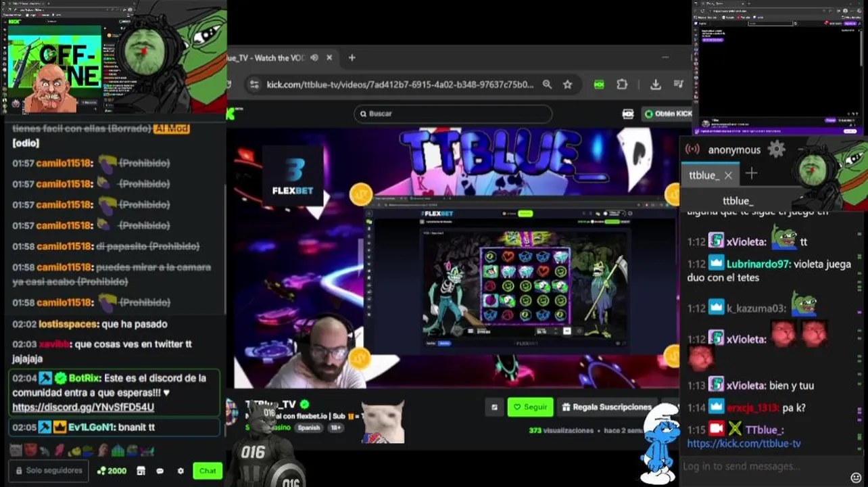Open the browser downloads icon
The width and height of the screenshot is (868, 487).
(655, 85)
